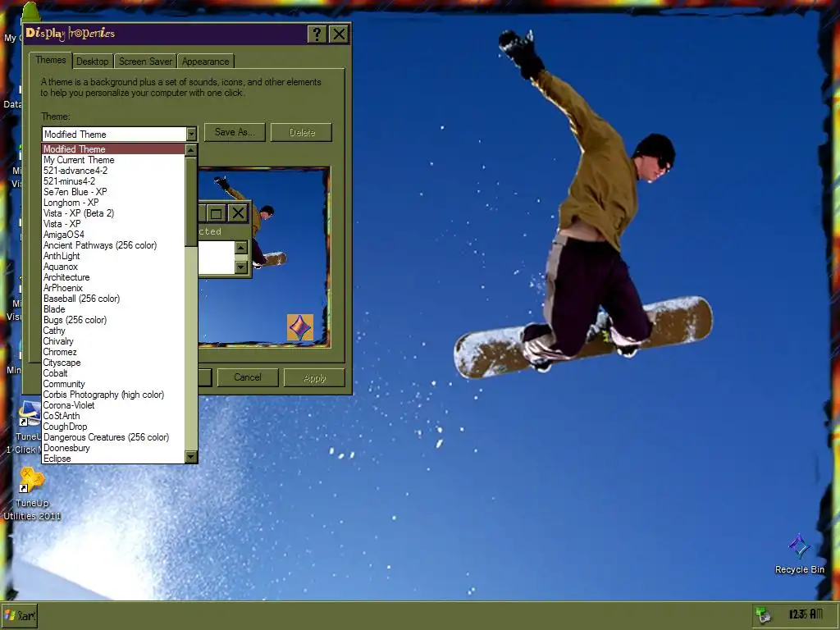This screenshot has width=840, height=630.
Task: Select My Current Theme
Action: pos(113,160)
